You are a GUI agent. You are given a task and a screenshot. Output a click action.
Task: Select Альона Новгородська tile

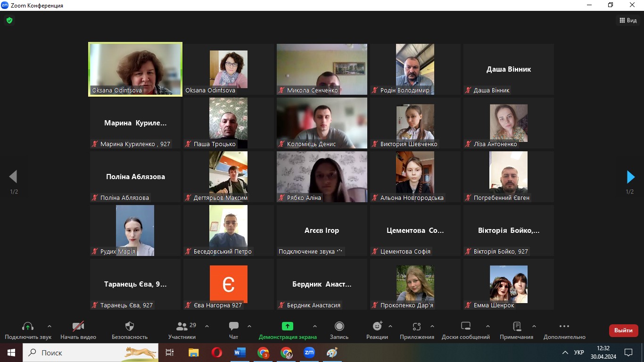pyautogui.click(x=415, y=177)
